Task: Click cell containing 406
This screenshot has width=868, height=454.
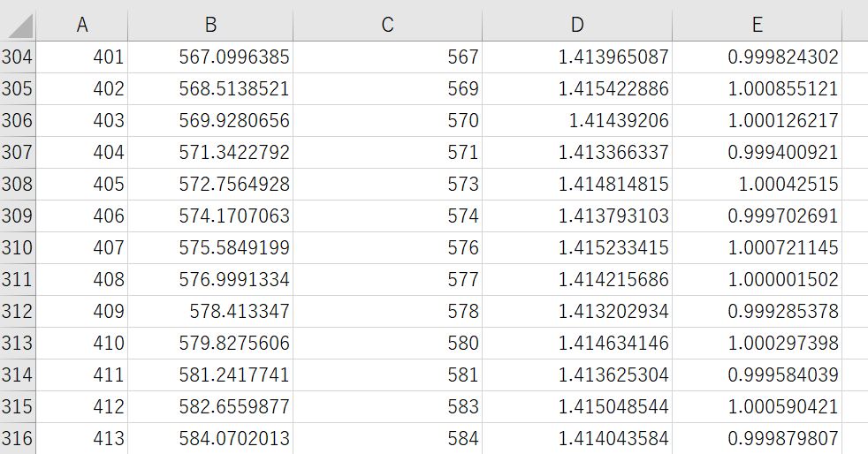Action: [82, 216]
